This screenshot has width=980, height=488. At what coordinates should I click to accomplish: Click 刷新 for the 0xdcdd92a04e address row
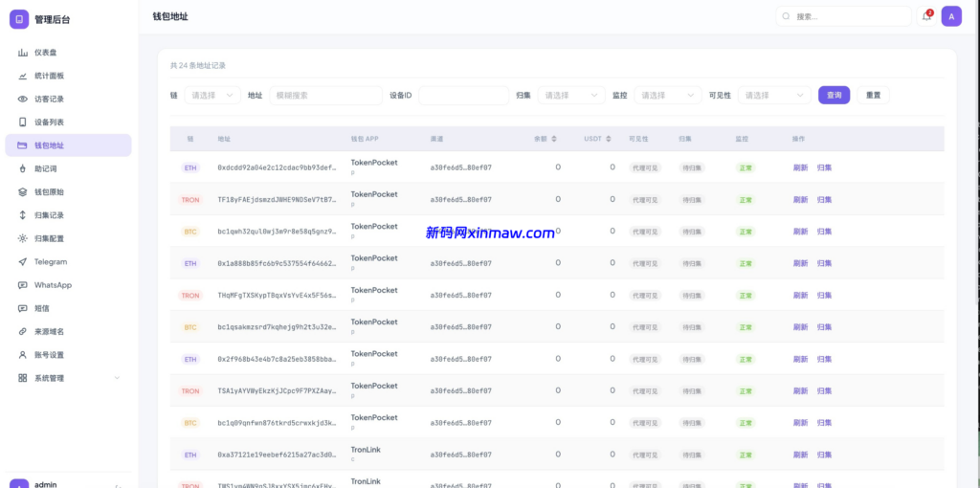point(801,167)
